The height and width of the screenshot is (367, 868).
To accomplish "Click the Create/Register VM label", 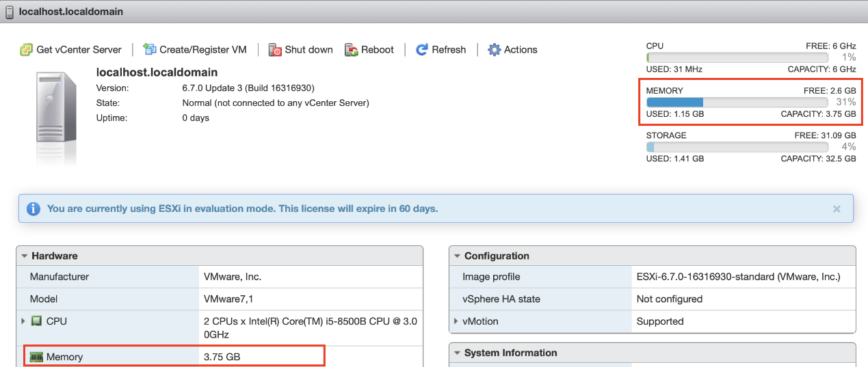I will click(203, 50).
